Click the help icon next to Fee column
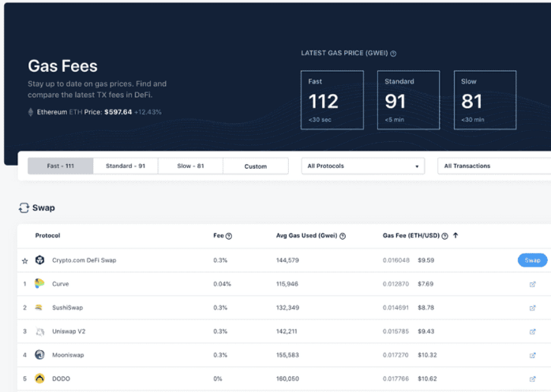551x392 pixels. [229, 236]
